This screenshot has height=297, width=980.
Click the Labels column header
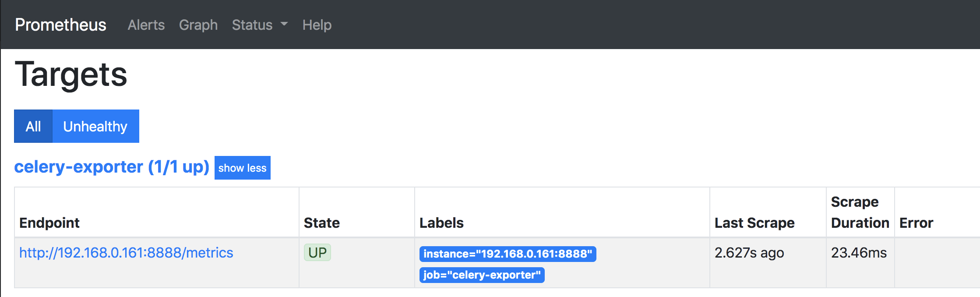coord(441,223)
